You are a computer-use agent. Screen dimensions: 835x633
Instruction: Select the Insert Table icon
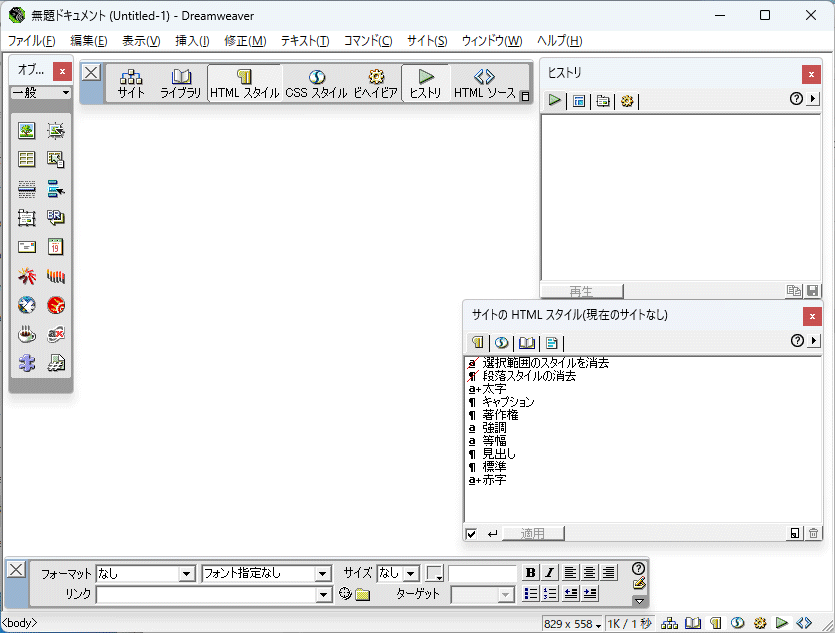(x=27, y=158)
